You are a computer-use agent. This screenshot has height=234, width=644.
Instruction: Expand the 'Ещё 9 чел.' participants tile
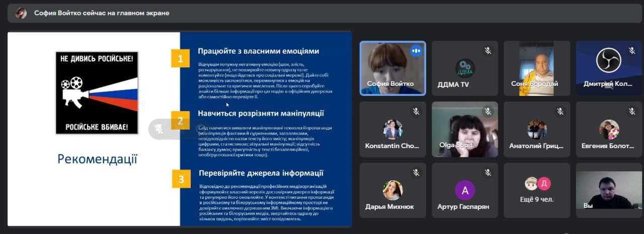click(x=537, y=190)
